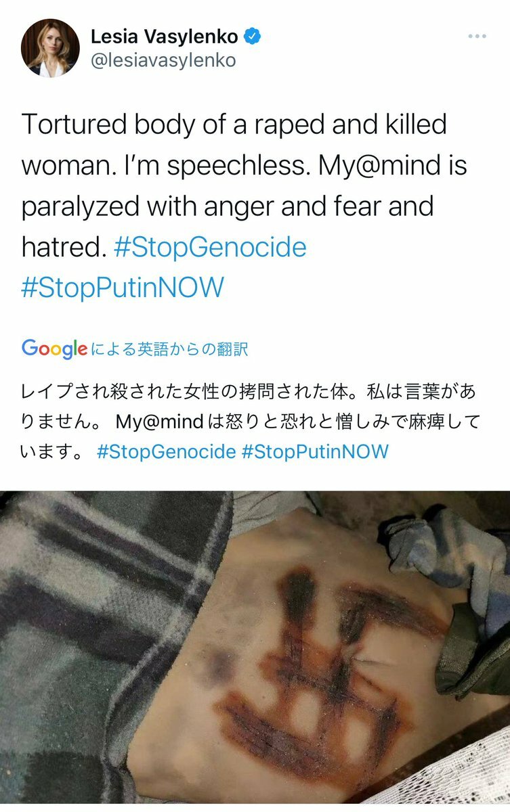Click the Google logo in translation attribution
Image resolution: width=510 pixels, height=812 pixels.
[x=54, y=348]
